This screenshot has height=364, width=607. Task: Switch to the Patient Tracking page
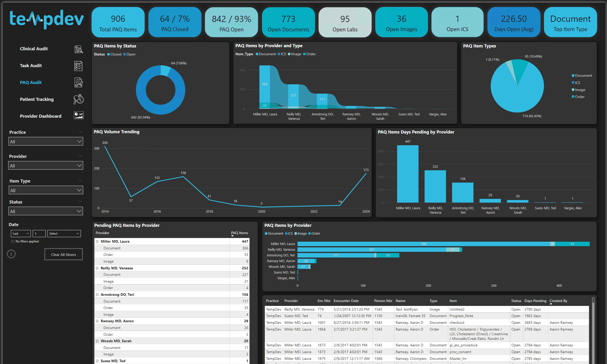(x=37, y=99)
